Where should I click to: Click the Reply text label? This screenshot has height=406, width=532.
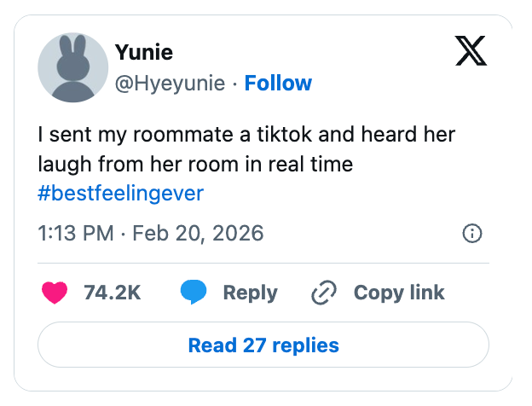(x=250, y=293)
